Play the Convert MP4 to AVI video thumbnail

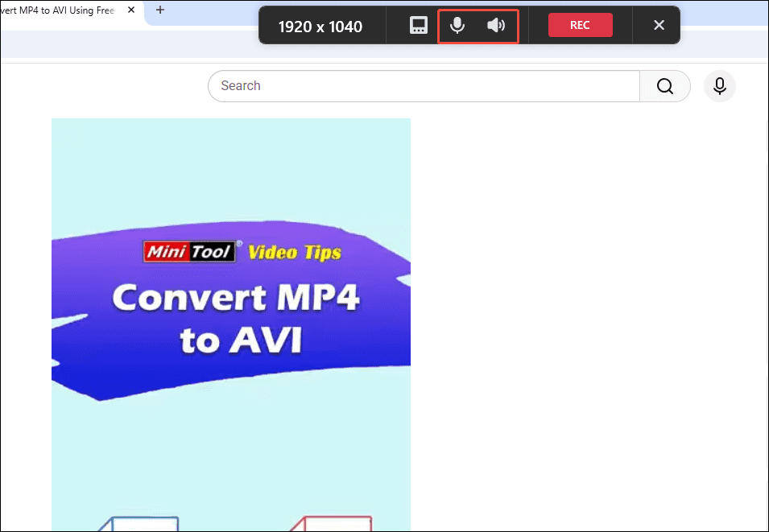coord(231,324)
